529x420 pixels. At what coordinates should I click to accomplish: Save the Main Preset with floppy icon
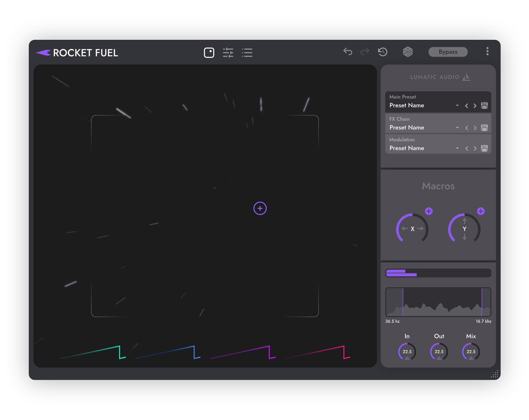(484, 105)
